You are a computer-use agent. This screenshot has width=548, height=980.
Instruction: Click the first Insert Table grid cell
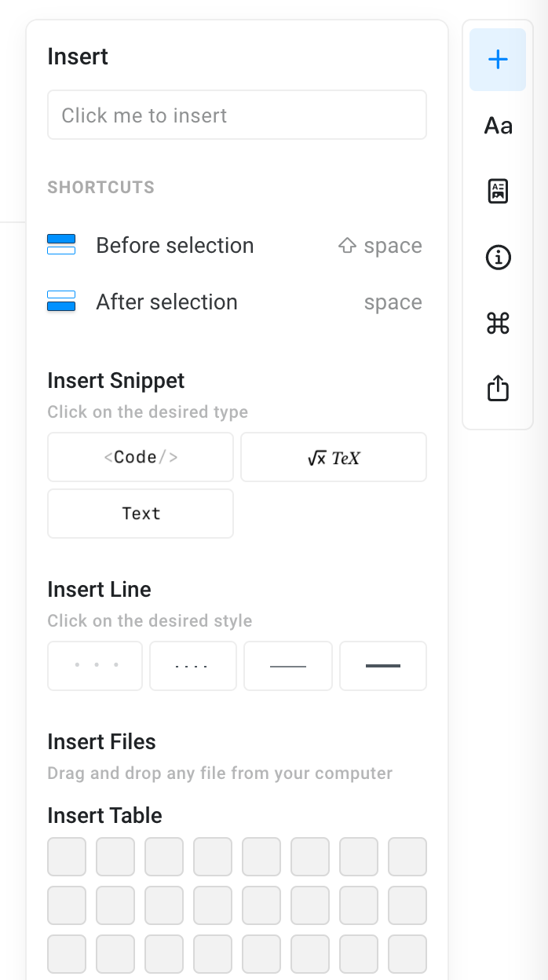point(66,857)
